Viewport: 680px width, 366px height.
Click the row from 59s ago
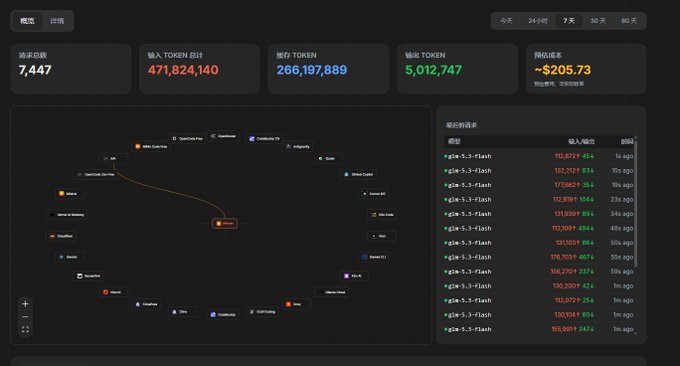coord(538,271)
